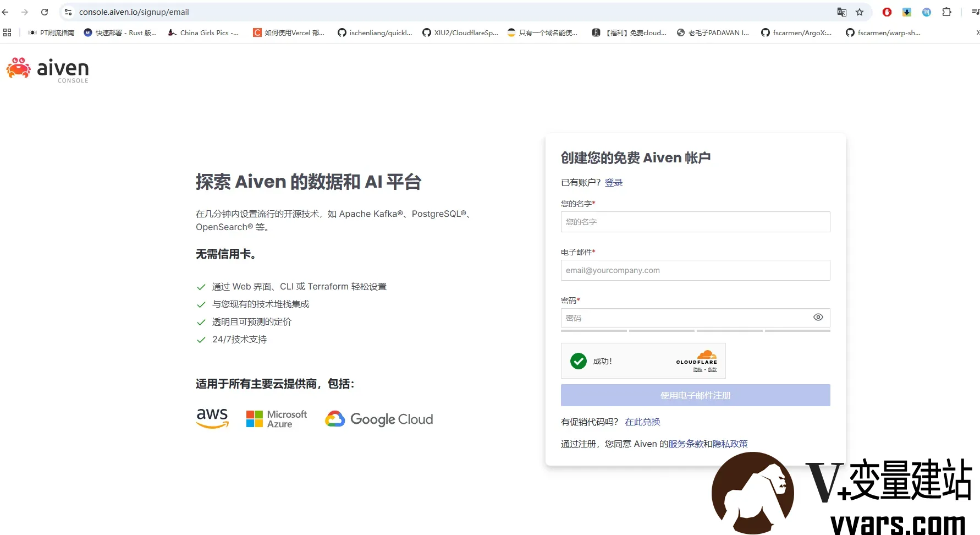Open the 如何使用Vercel bookmark
This screenshot has height=535, width=980.
tap(289, 32)
